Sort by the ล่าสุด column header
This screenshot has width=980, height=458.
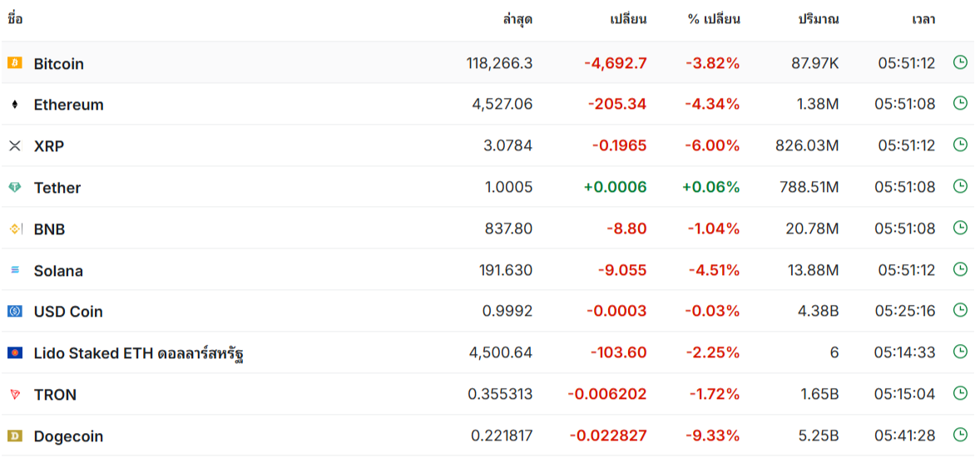click(x=517, y=19)
